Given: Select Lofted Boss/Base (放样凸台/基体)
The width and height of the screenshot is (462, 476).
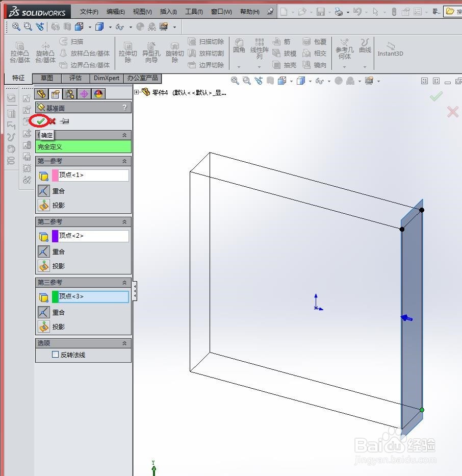Looking at the screenshot, I should point(85,54).
